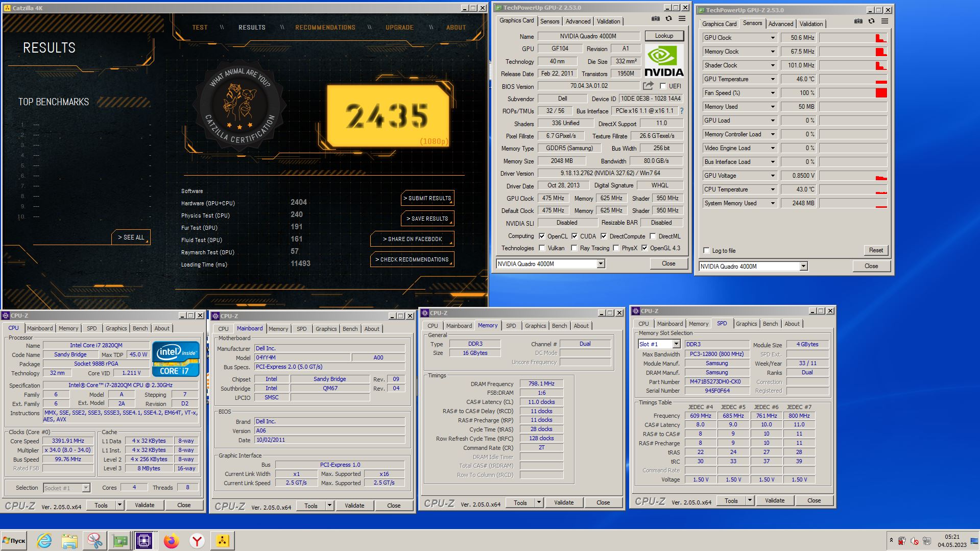Launch Firefox from the taskbar

pos(172,540)
